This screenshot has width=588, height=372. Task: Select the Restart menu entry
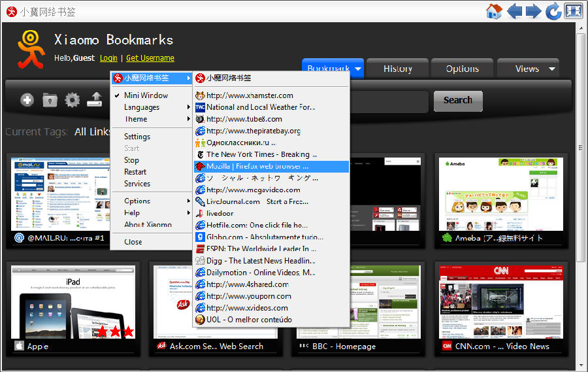[135, 172]
